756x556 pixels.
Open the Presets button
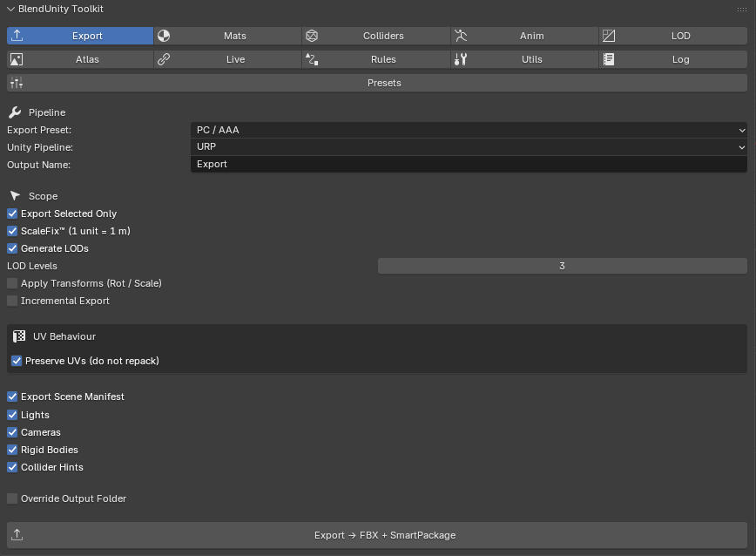coord(377,83)
